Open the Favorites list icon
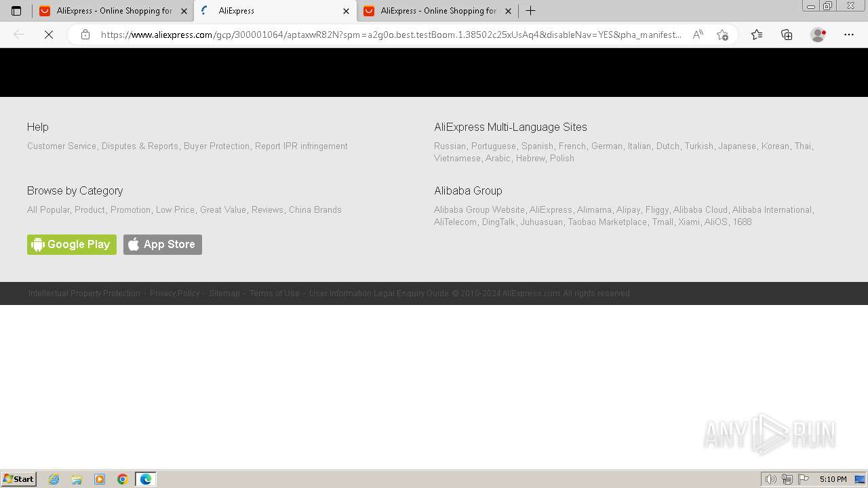Screen dimensions: 868x488 (757, 35)
